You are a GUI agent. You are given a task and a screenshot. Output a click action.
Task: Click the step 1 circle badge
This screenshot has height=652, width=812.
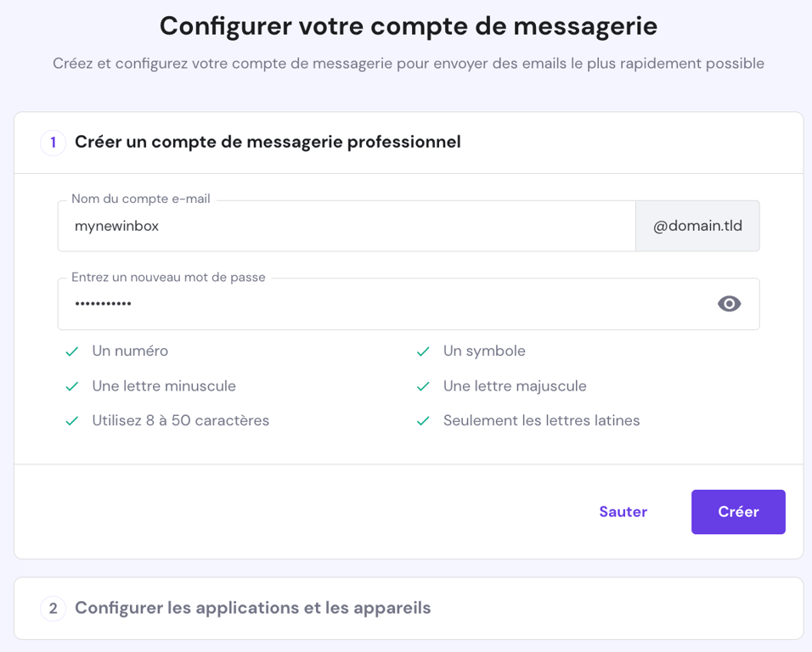click(53, 143)
